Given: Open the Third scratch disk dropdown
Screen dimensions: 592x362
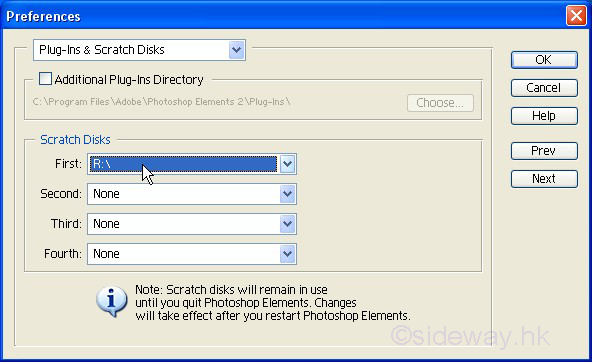Looking at the screenshot, I should click(192, 224).
